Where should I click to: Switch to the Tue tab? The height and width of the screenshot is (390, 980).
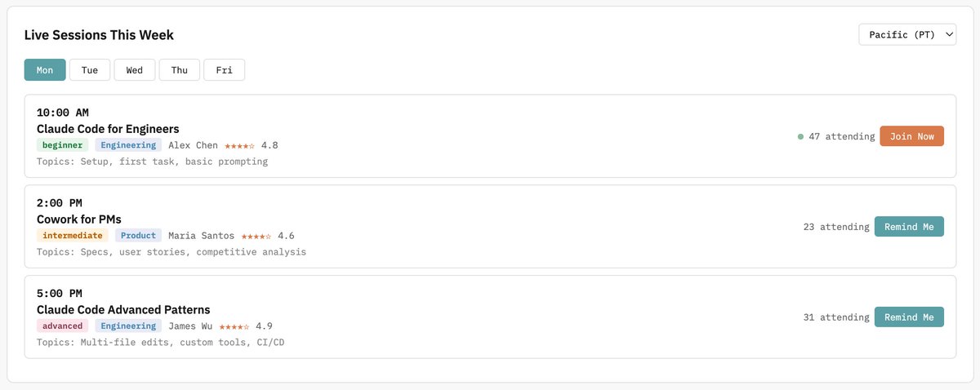[90, 70]
